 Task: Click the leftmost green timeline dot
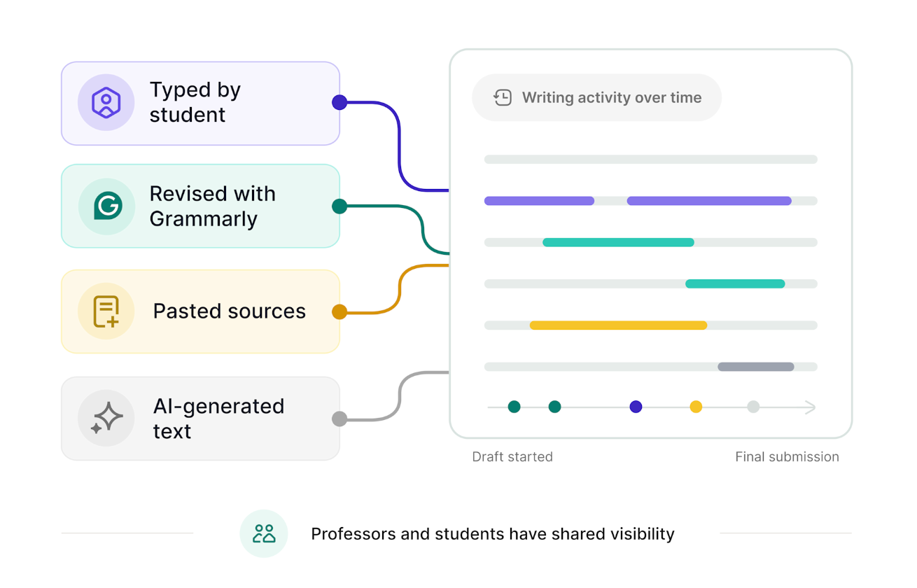(514, 407)
